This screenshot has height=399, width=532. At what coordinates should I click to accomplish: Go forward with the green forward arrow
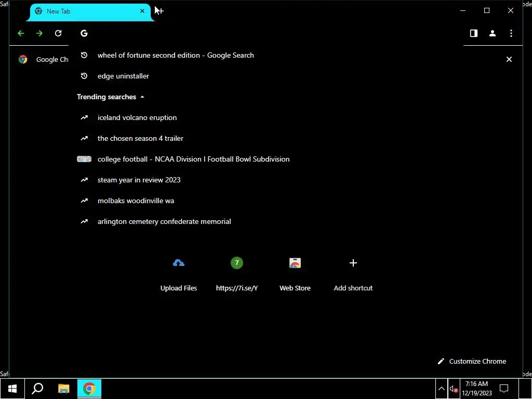(39, 33)
